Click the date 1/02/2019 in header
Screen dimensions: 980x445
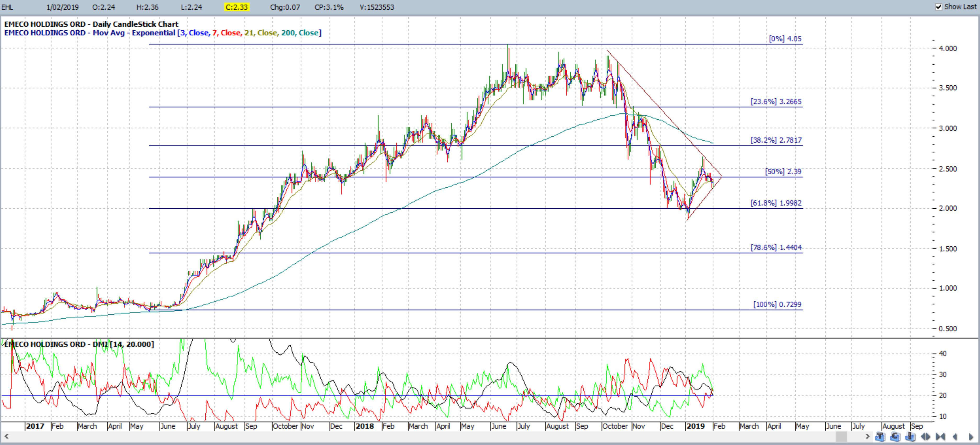(63, 7)
